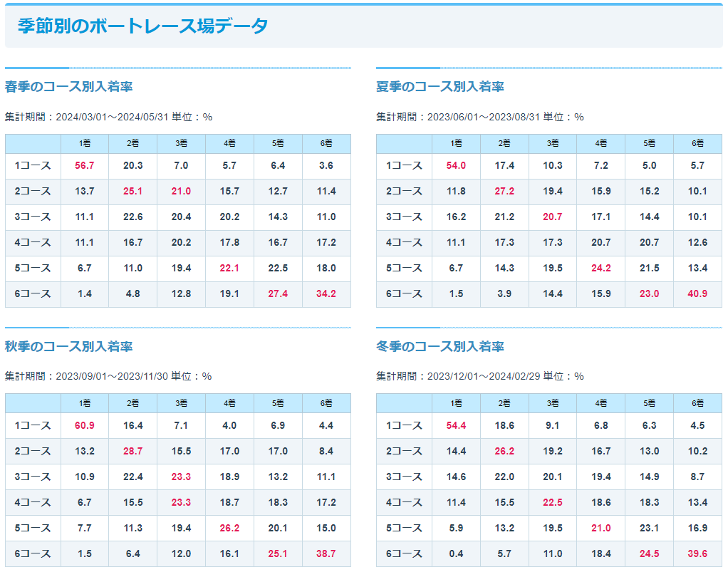Image resolution: width=728 pixels, height=572 pixels.
Task: Select the 56.7 cell in the spring table
Action: [x=84, y=165]
